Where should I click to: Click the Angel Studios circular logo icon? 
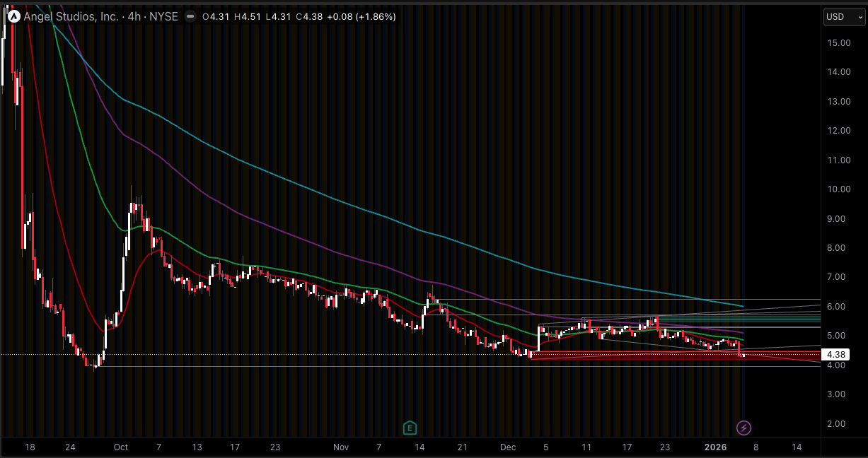[x=14, y=16]
